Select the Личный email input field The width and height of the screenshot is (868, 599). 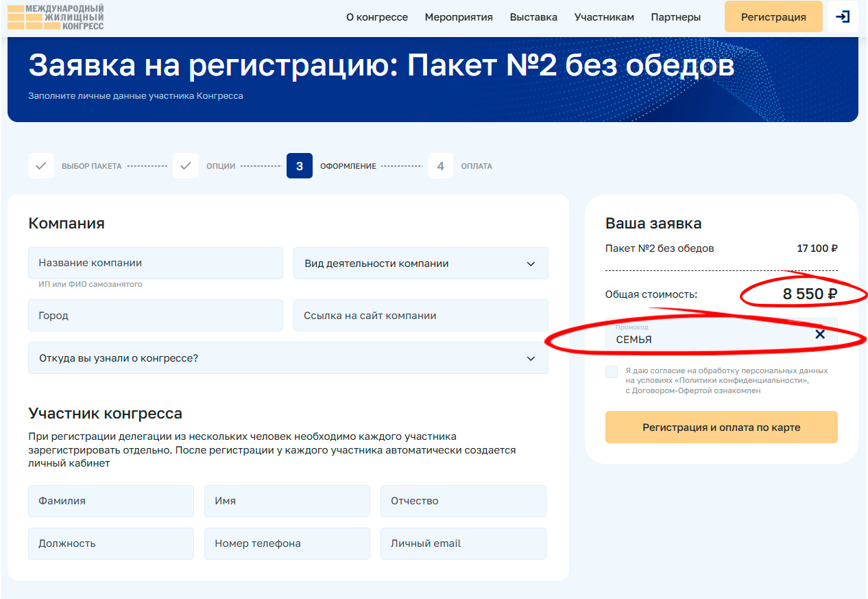463,543
